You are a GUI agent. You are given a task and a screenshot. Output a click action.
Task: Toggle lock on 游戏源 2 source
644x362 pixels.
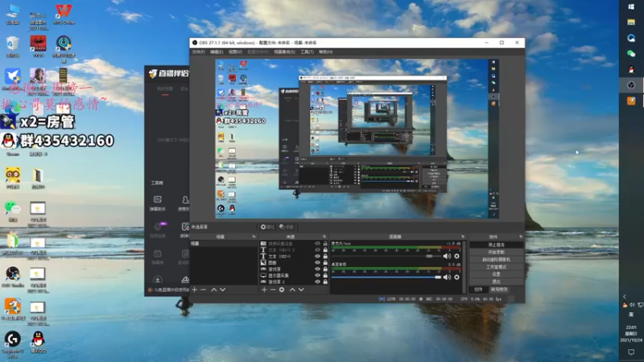(x=325, y=282)
